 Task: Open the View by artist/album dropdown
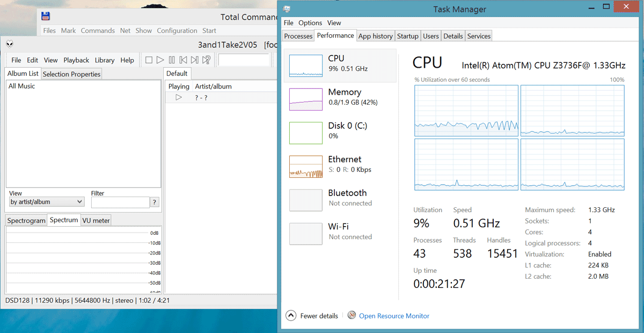47,202
